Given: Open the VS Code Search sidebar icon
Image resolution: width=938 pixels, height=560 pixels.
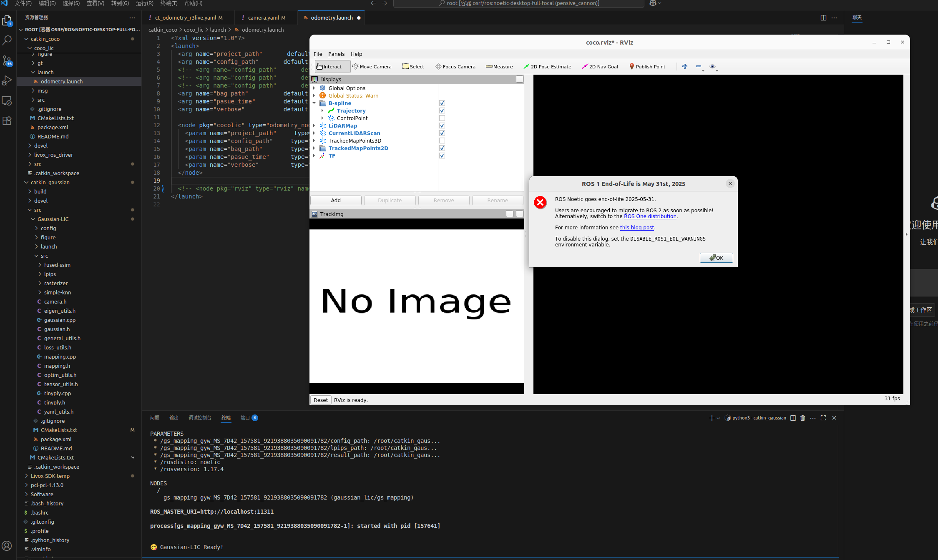Looking at the screenshot, I should (7, 40).
